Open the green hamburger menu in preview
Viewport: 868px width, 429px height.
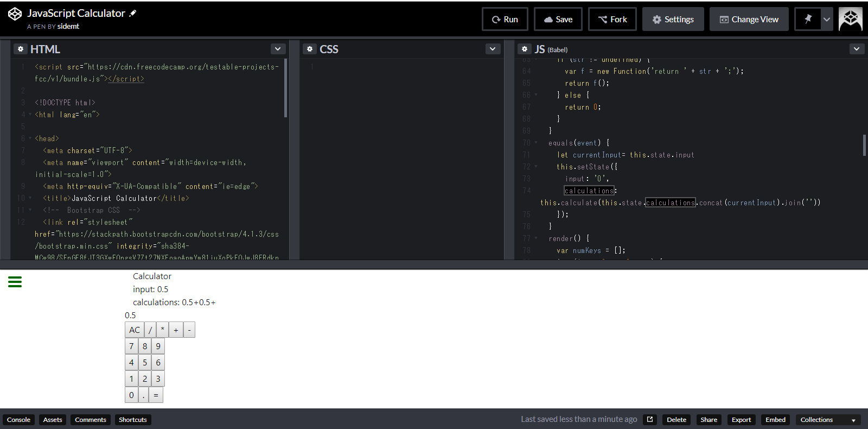15,282
